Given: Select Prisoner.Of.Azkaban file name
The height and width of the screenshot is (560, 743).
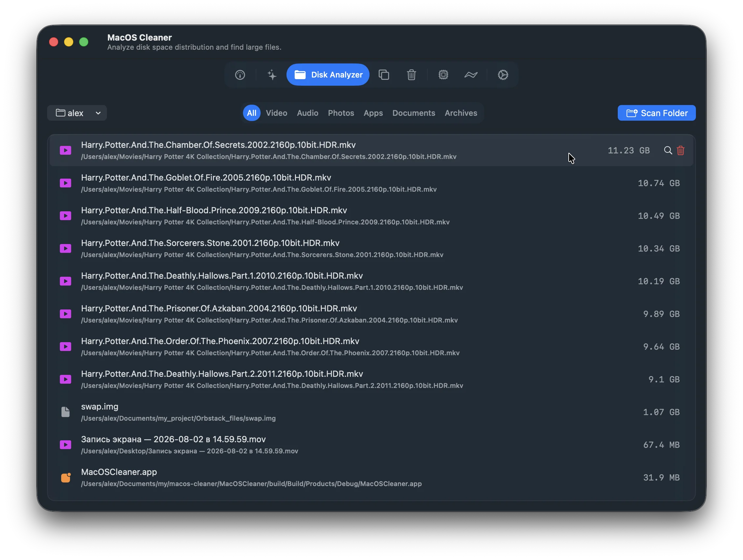Looking at the screenshot, I should tap(219, 308).
